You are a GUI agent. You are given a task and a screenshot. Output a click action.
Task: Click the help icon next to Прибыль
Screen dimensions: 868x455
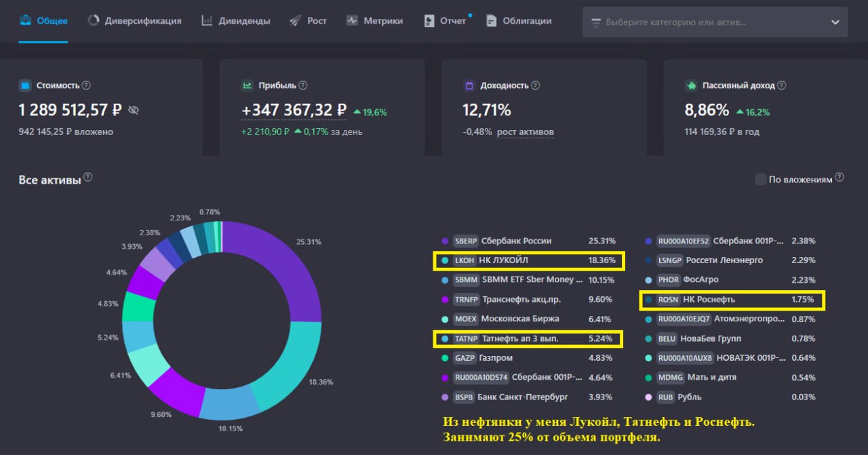point(303,86)
